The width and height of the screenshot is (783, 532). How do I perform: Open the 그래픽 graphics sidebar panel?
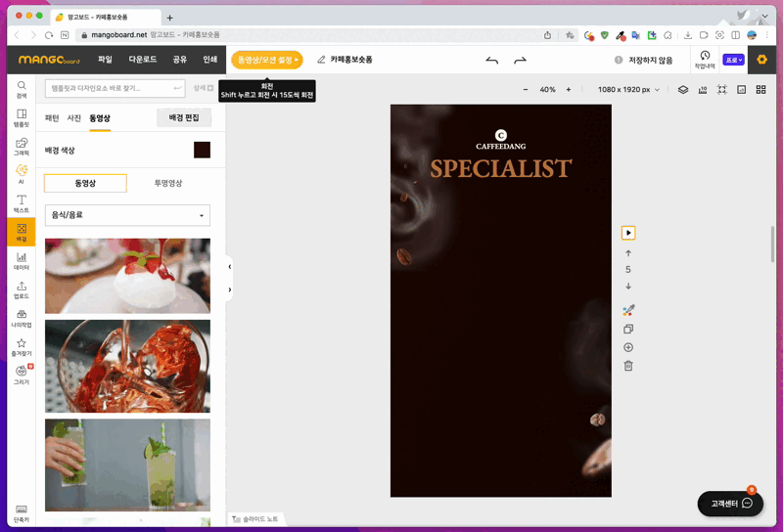(22, 147)
